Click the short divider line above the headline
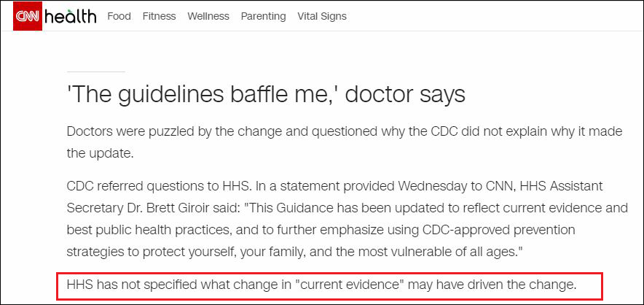Image resolution: width=644 pixels, height=305 pixels. coord(95,72)
